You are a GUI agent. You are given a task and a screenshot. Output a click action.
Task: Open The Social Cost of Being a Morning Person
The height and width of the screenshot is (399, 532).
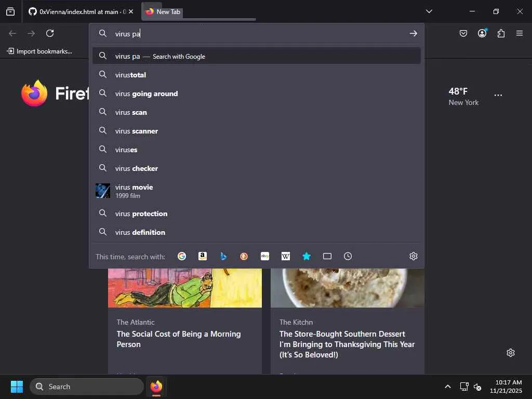coord(179,339)
